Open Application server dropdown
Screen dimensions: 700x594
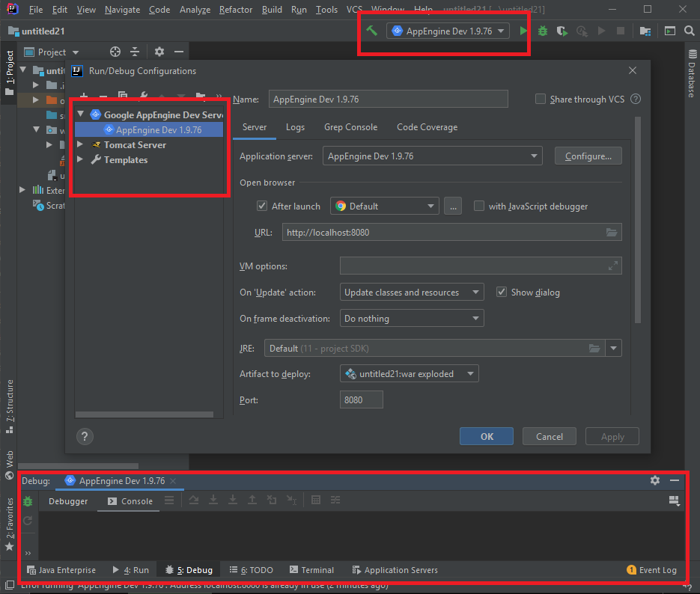tap(432, 156)
